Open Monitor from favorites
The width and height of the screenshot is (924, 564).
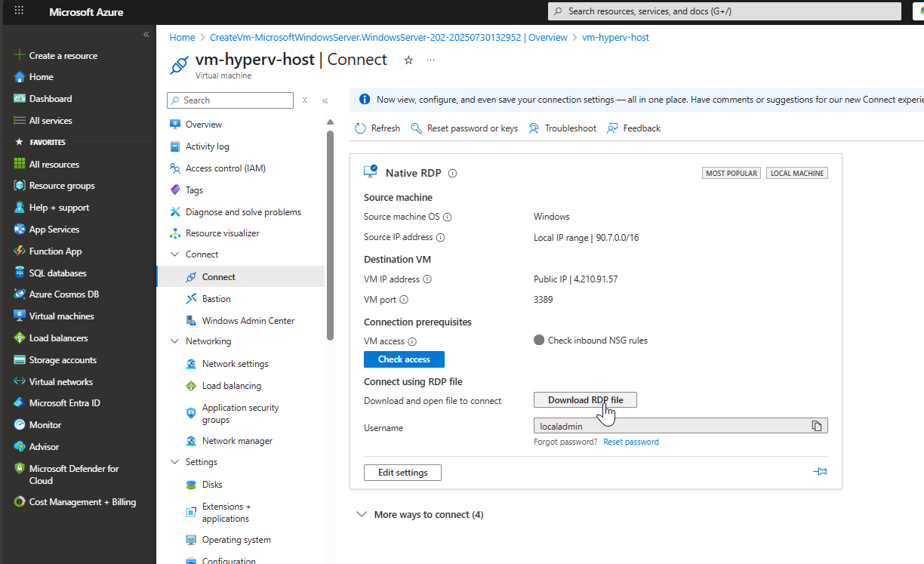(45, 425)
